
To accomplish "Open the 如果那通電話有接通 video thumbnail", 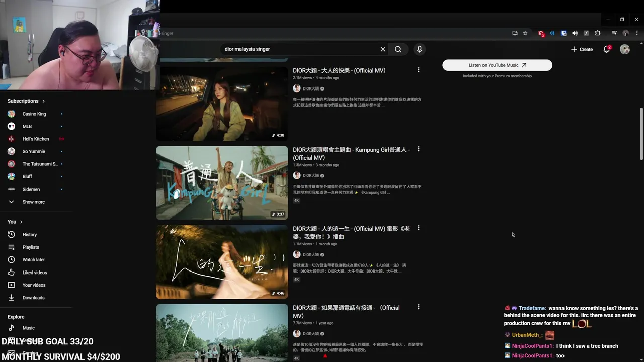I will click(x=222, y=333).
